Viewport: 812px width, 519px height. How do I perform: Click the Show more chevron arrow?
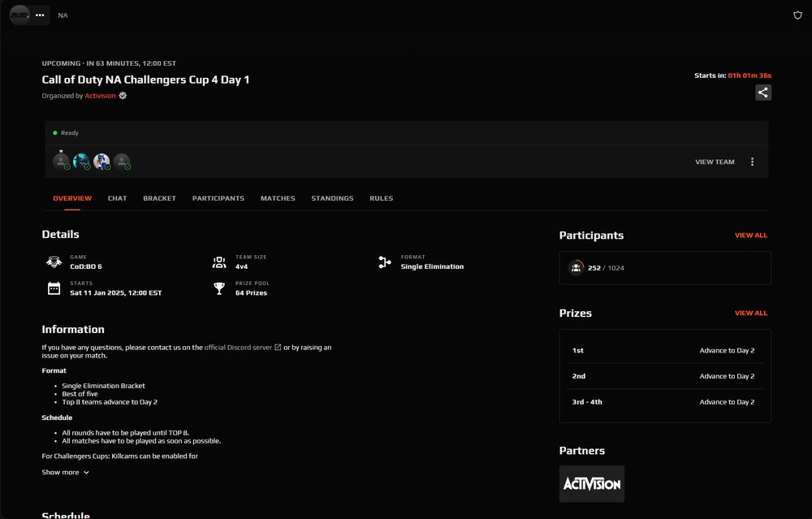pos(86,473)
